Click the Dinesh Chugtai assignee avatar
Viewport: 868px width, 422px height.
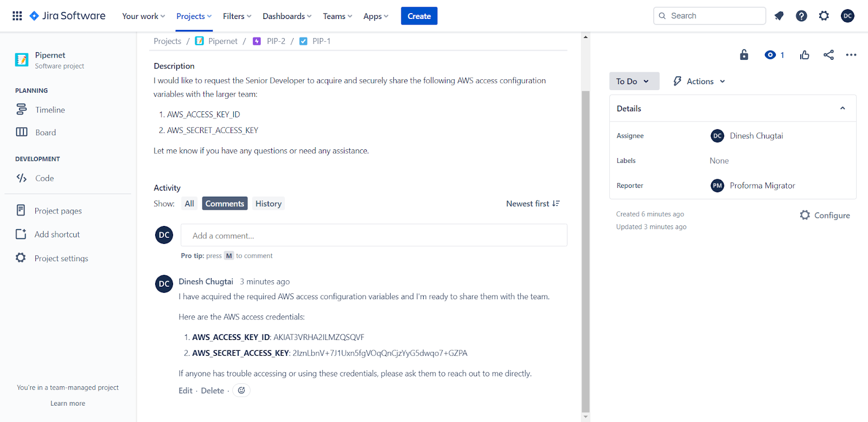[x=717, y=136]
